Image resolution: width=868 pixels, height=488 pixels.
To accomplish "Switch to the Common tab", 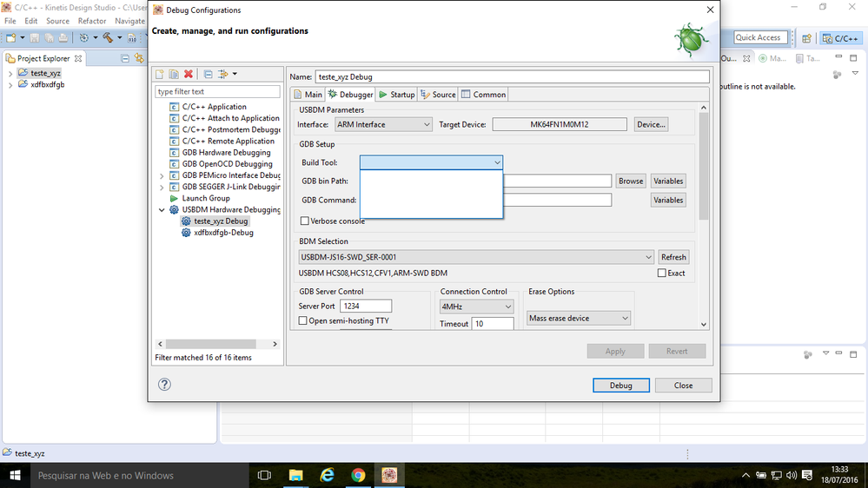I will pos(483,95).
